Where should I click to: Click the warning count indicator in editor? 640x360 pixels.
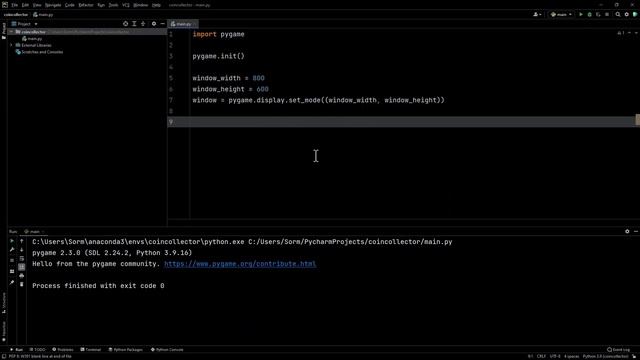(620, 33)
